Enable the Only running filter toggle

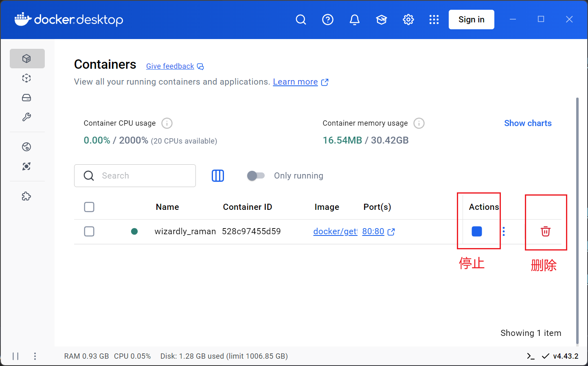pyautogui.click(x=256, y=175)
